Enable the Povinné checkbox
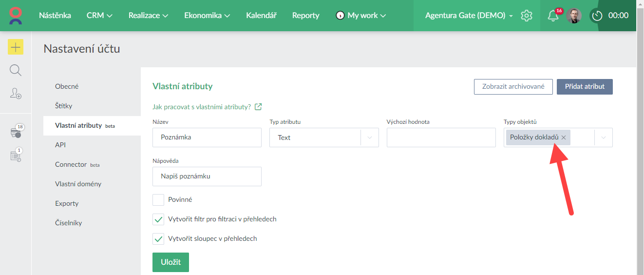This screenshot has width=644, height=275. 158,200
